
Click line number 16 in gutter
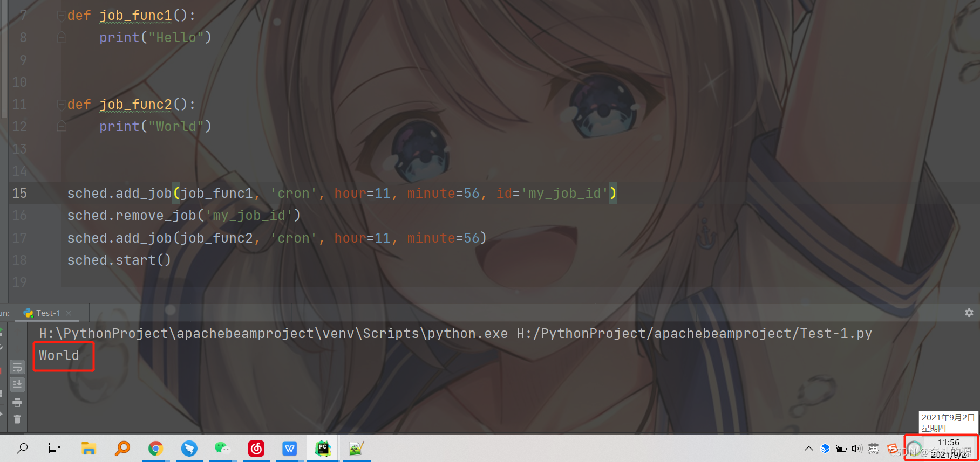coord(19,215)
